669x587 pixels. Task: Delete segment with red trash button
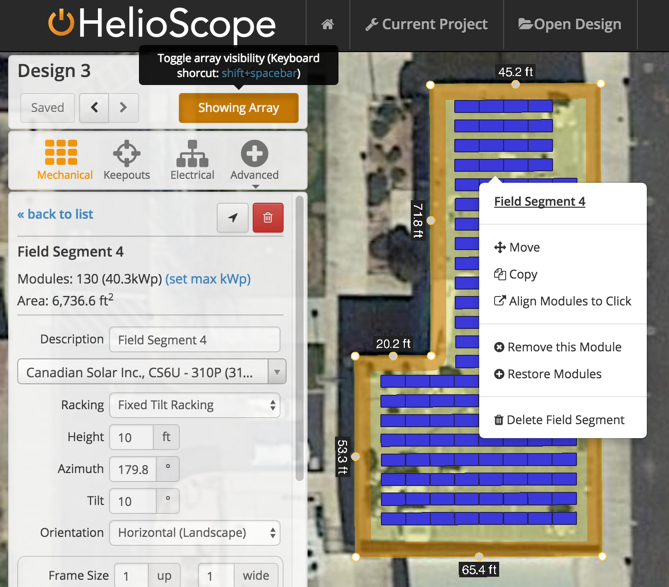268,218
